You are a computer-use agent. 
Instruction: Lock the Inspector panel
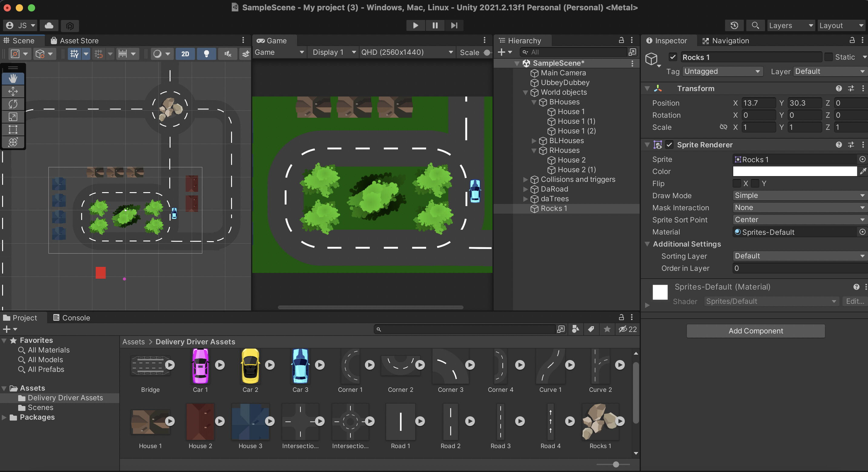[852, 41]
